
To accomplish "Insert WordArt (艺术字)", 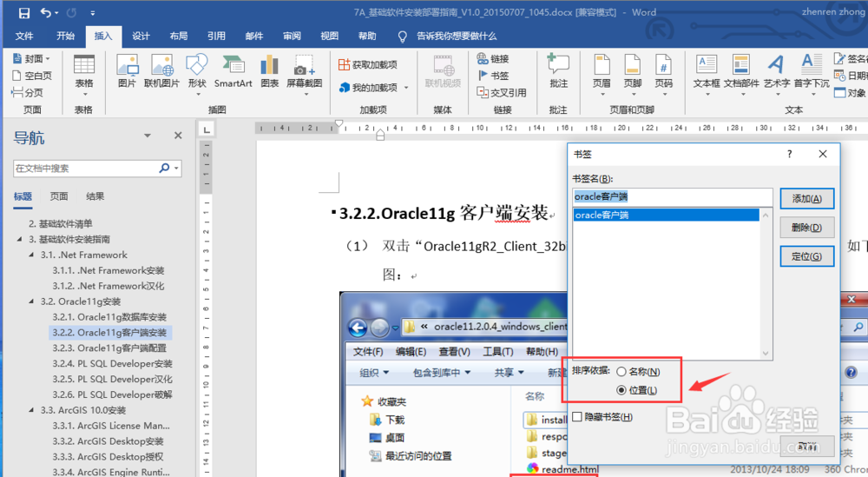I will pyautogui.click(x=777, y=74).
